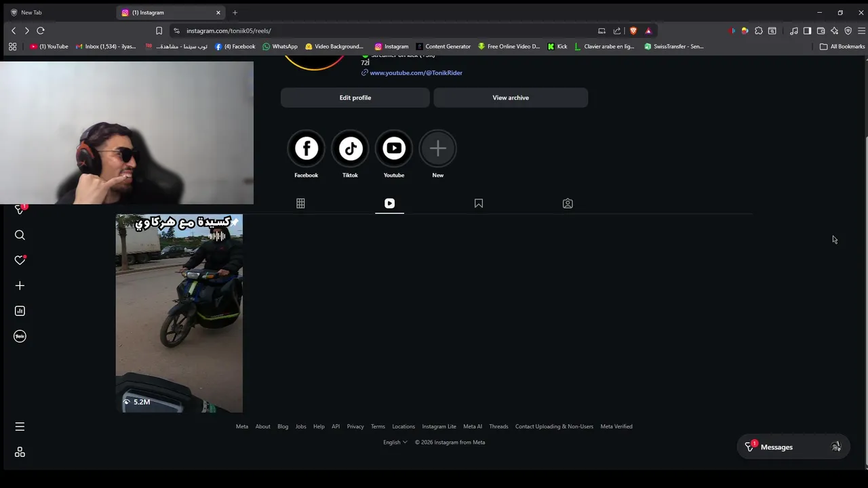Create a new post with plus icon

(x=20, y=286)
